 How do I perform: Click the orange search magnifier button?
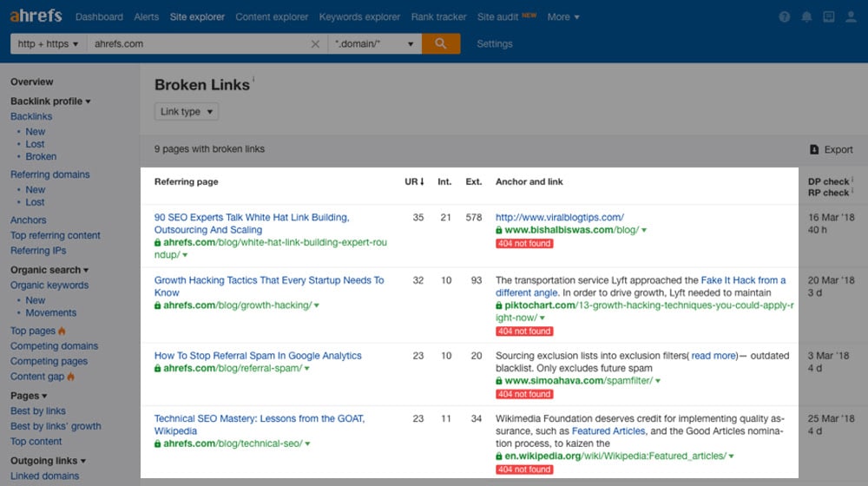coord(441,43)
